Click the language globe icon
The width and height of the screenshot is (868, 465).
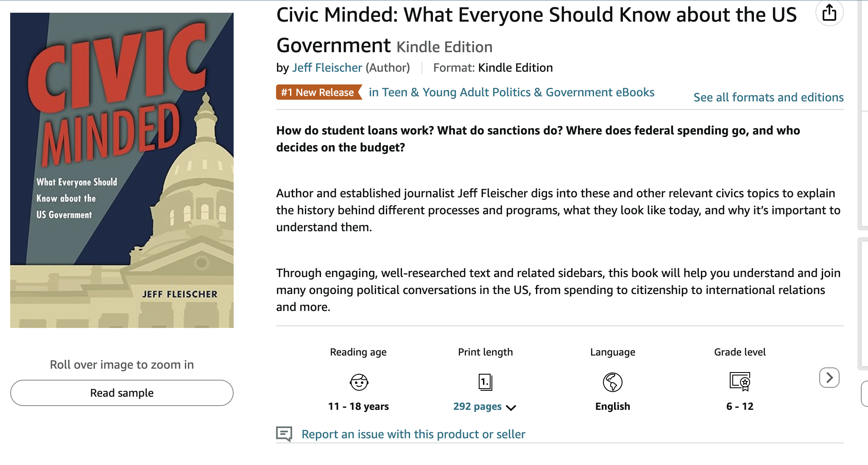click(x=612, y=382)
